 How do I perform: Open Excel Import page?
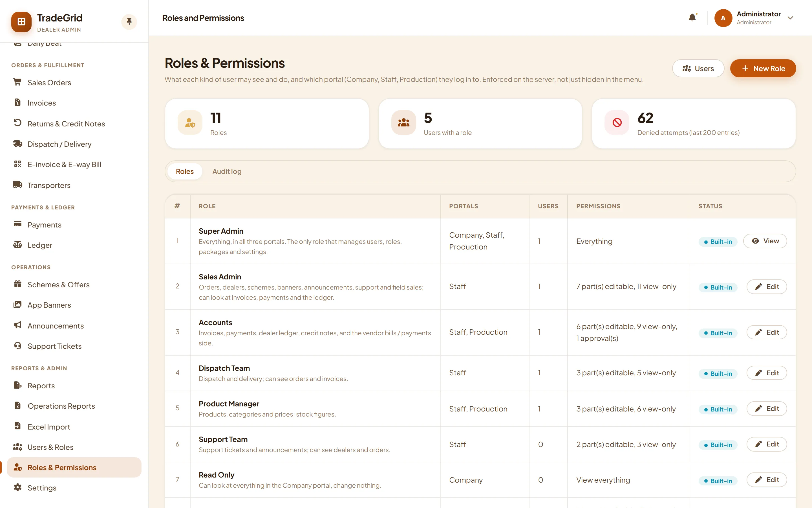(74, 427)
